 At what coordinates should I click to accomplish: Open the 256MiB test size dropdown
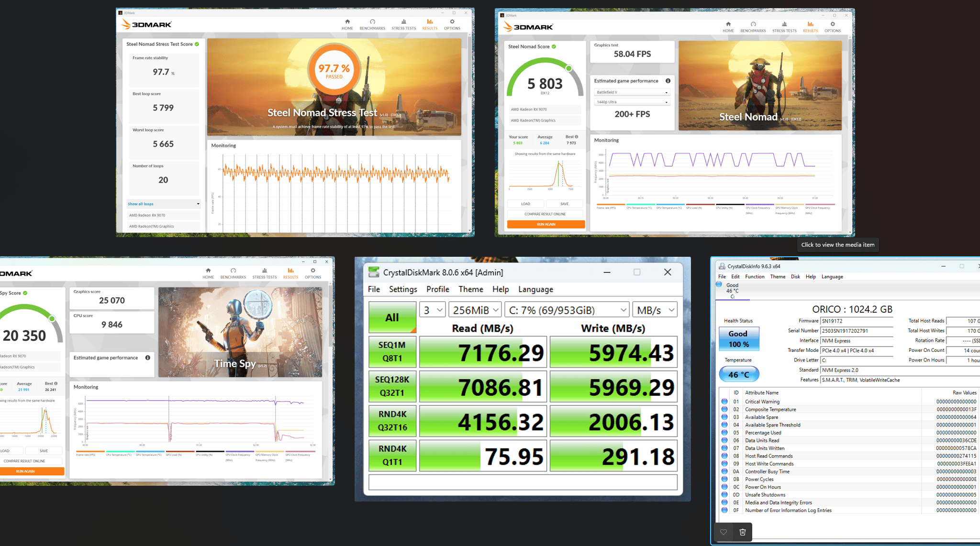(475, 310)
